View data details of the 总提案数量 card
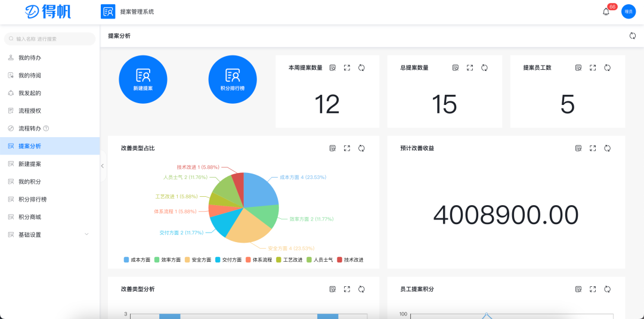The width and height of the screenshot is (644, 319). click(456, 68)
